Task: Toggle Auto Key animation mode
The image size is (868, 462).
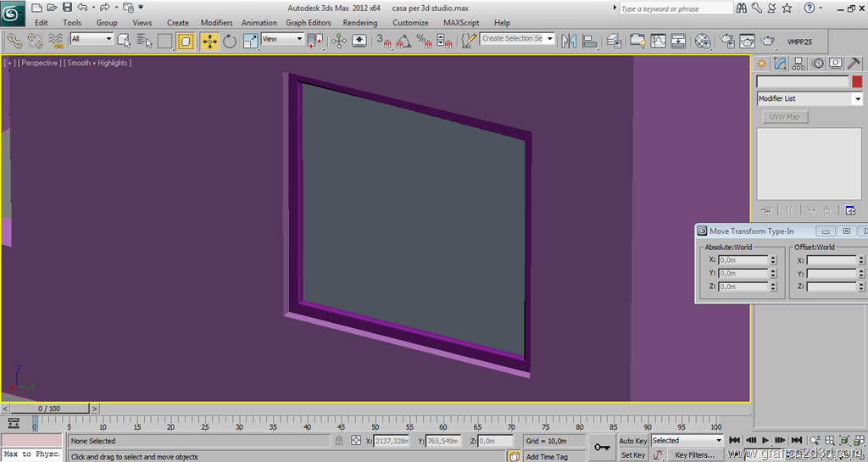Action: 633,441
